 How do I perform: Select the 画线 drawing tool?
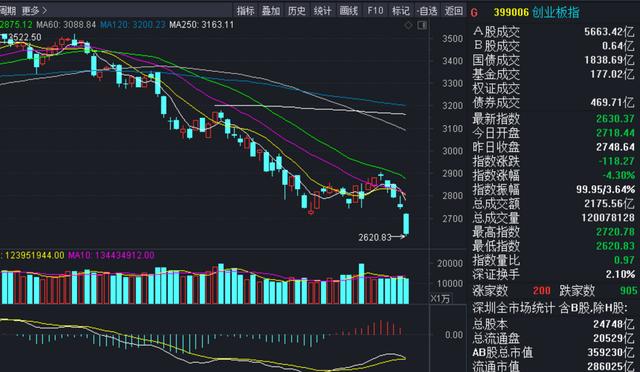pos(349,11)
